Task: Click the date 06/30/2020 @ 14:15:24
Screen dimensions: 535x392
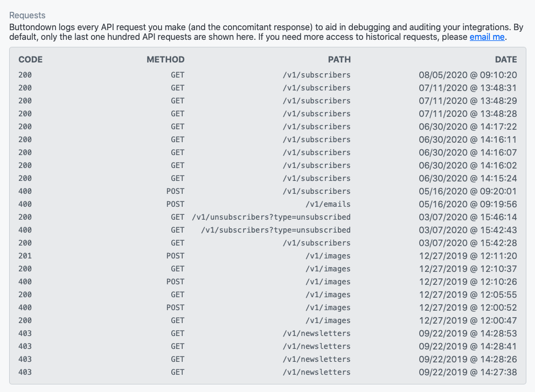Action: pos(468,178)
